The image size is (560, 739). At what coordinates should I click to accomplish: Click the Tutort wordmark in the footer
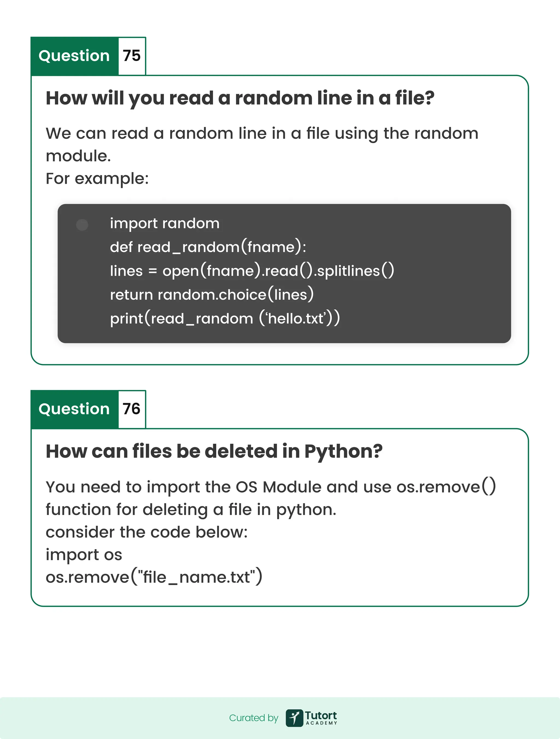click(321, 715)
